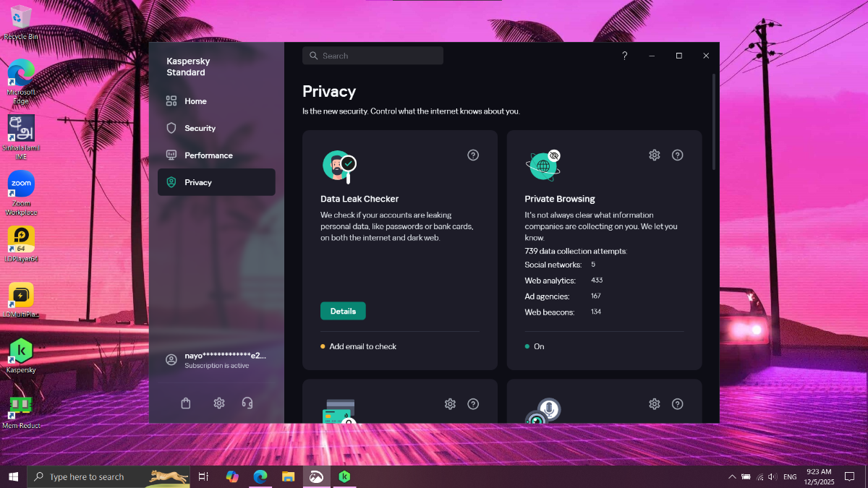Click the Data Leak Checker illustration
868x488 pixels.
(x=339, y=166)
